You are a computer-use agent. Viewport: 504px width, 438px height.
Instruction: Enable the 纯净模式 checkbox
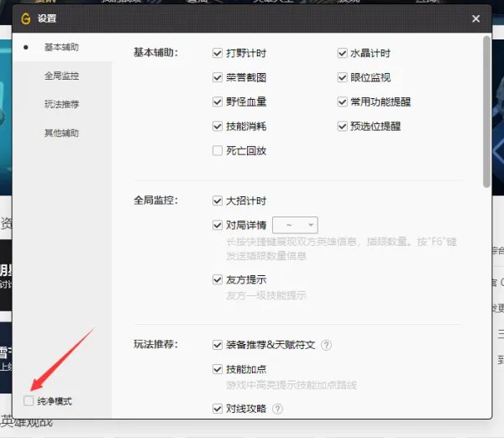[x=29, y=401]
